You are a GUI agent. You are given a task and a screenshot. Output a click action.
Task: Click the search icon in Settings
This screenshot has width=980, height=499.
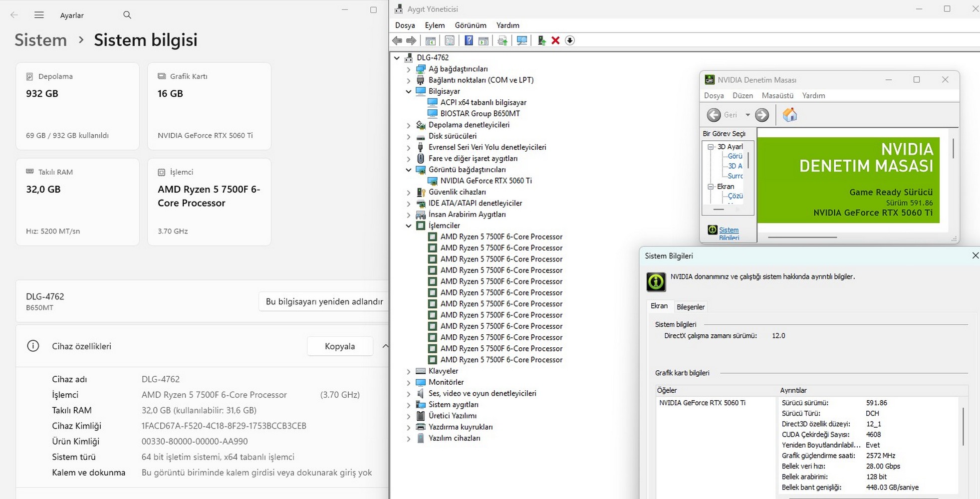tap(127, 15)
